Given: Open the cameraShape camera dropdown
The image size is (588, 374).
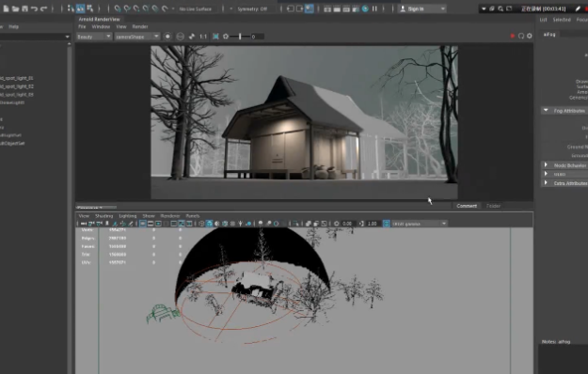Looking at the screenshot, I should coord(137,37).
